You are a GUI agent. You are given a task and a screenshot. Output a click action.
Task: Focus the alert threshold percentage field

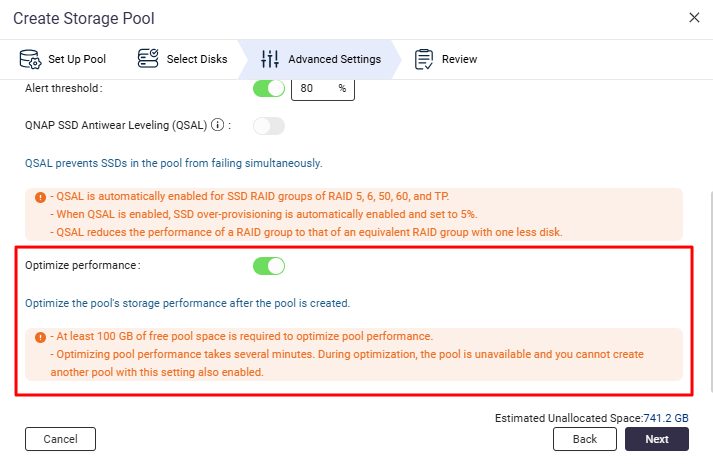(313, 89)
